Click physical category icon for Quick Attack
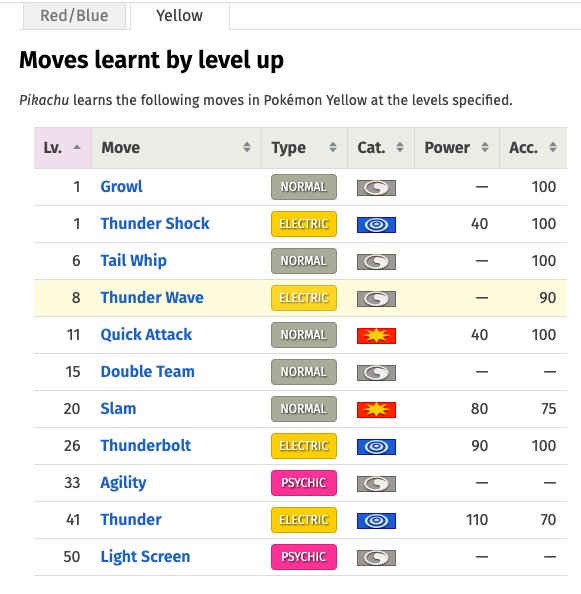This screenshot has height=594, width=581. pyautogui.click(x=376, y=336)
